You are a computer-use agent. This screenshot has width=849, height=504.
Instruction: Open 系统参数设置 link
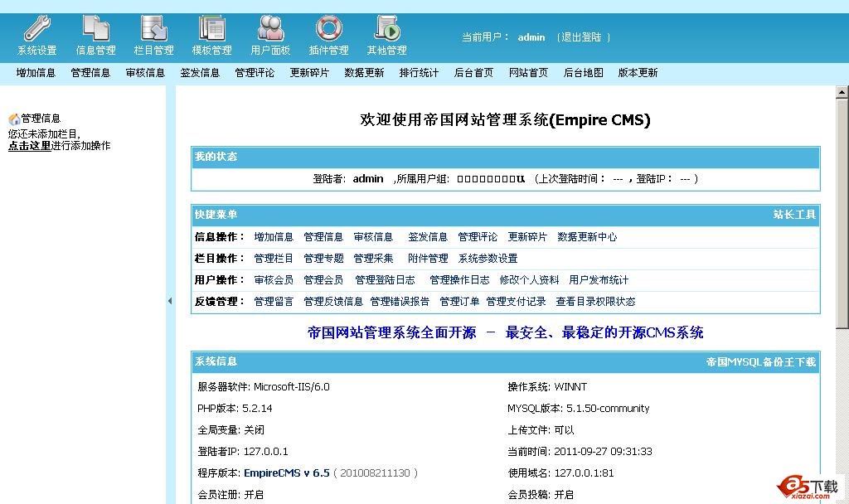(488, 259)
